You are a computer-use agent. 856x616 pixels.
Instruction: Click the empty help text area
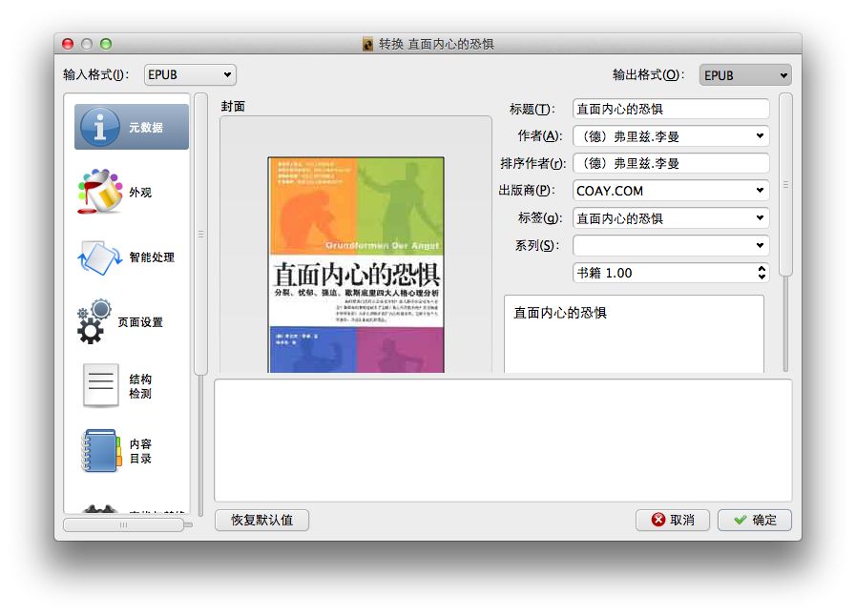point(503,441)
